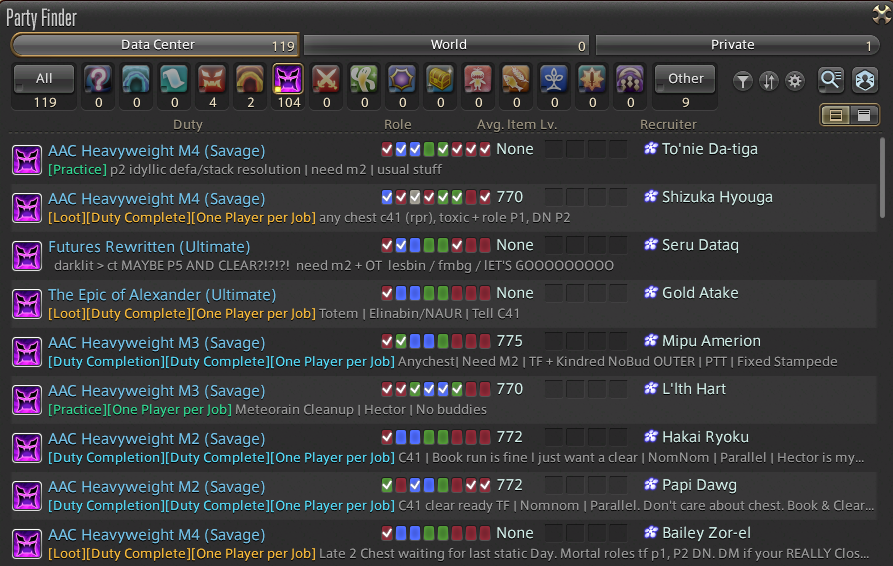Show the All category with 119 listings
The image size is (893, 566).
pyautogui.click(x=44, y=79)
